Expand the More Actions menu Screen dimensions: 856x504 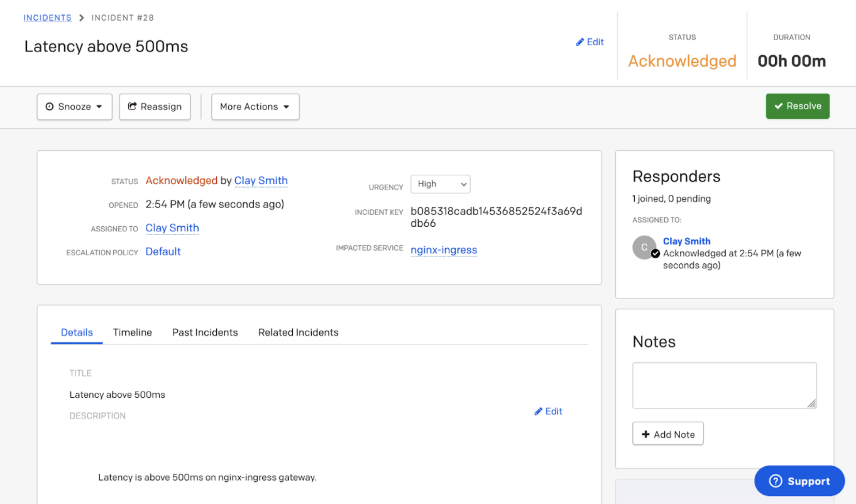(255, 107)
